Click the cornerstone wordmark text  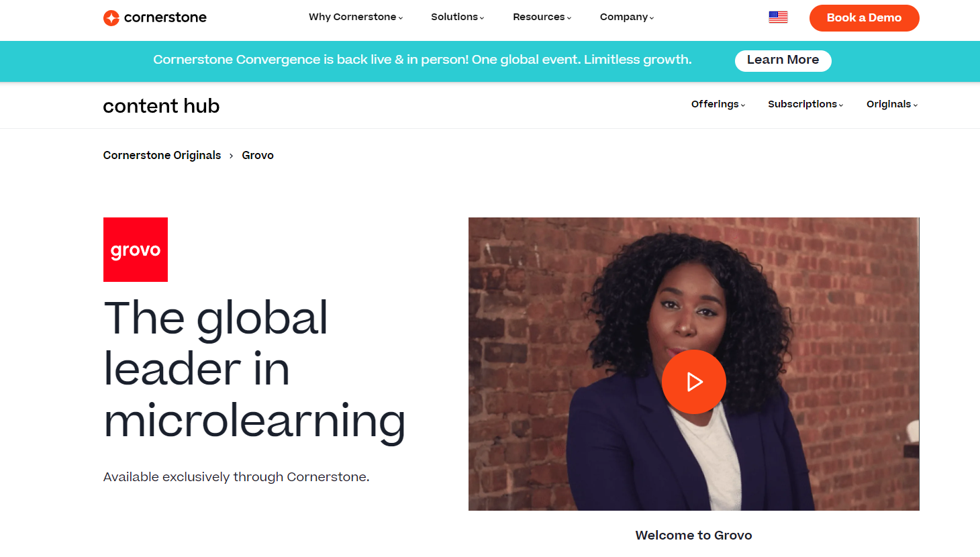[165, 17]
